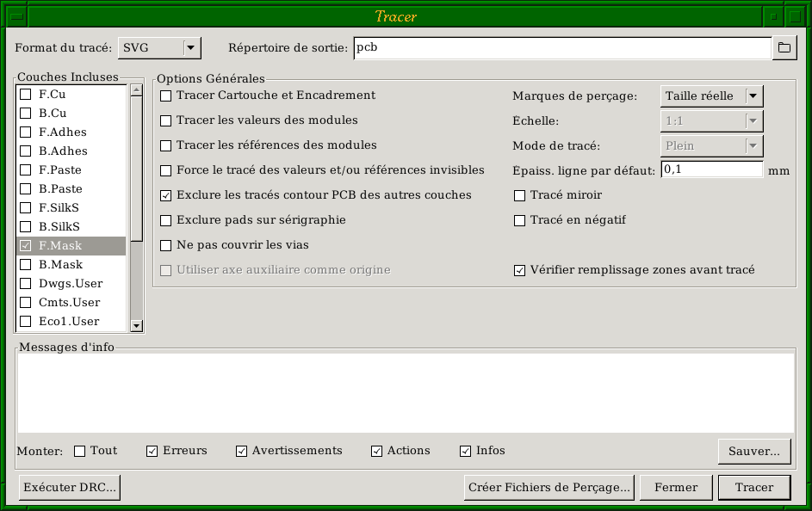Enable the F.Cu layer checkbox
This screenshot has width=812, height=511.
26,95
